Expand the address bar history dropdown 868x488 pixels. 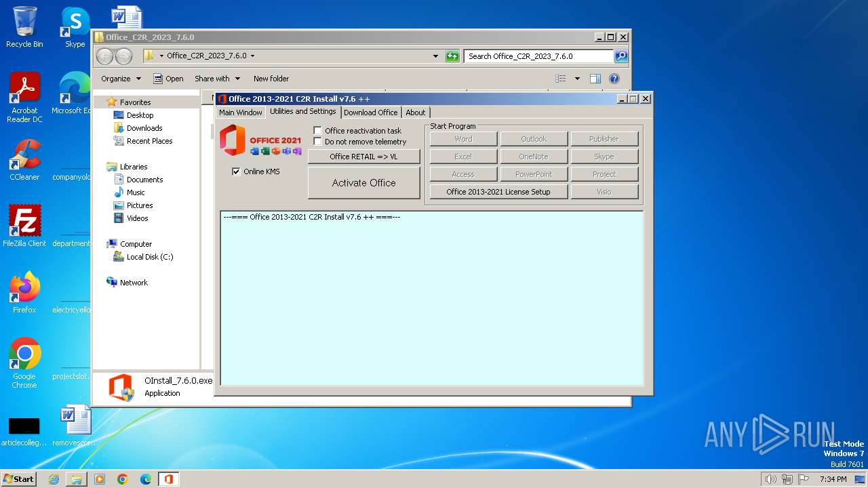tap(435, 56)
